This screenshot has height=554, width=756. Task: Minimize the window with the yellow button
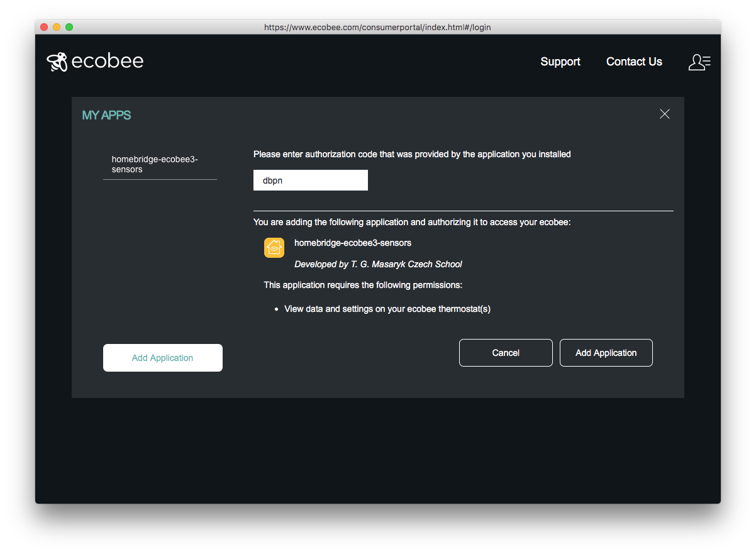click(x=57, y=27)
